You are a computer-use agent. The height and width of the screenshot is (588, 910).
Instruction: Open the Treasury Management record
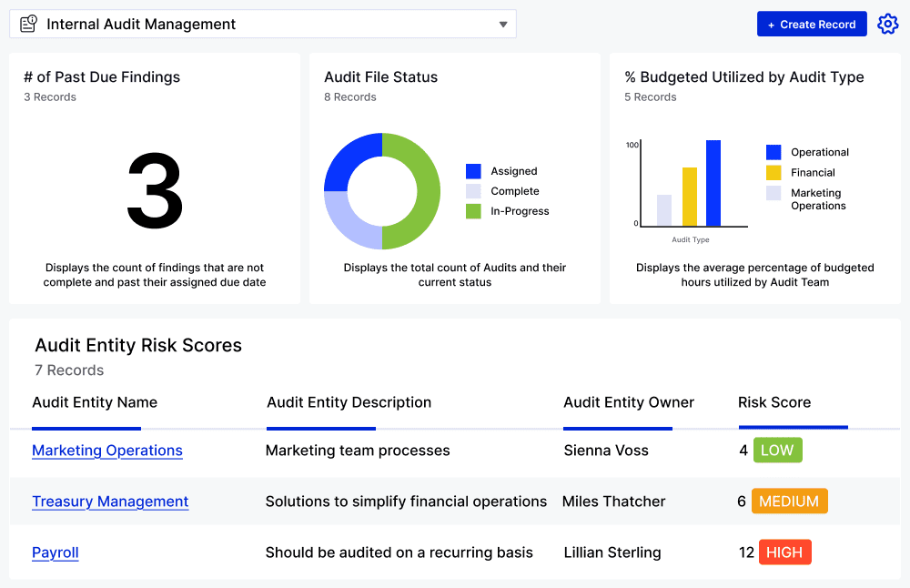pos(110,502)
